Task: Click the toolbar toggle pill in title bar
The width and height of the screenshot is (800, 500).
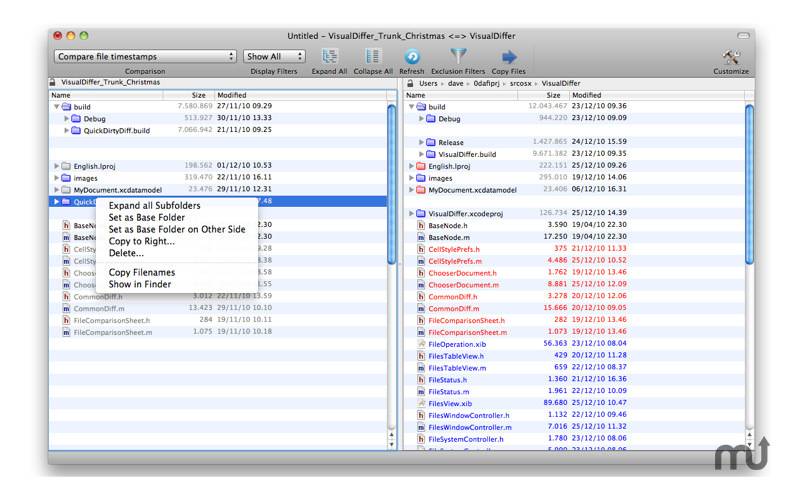Action: point(743,35)
